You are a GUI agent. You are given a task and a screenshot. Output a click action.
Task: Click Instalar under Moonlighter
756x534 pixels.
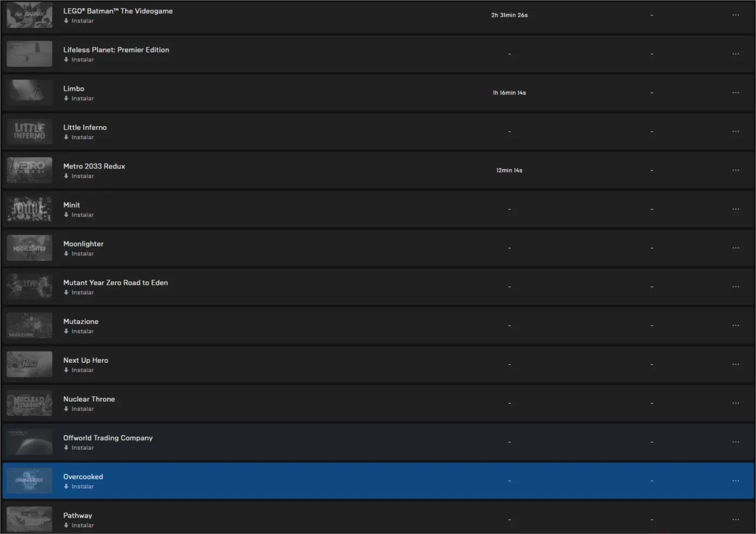click(x=79, y=254)
